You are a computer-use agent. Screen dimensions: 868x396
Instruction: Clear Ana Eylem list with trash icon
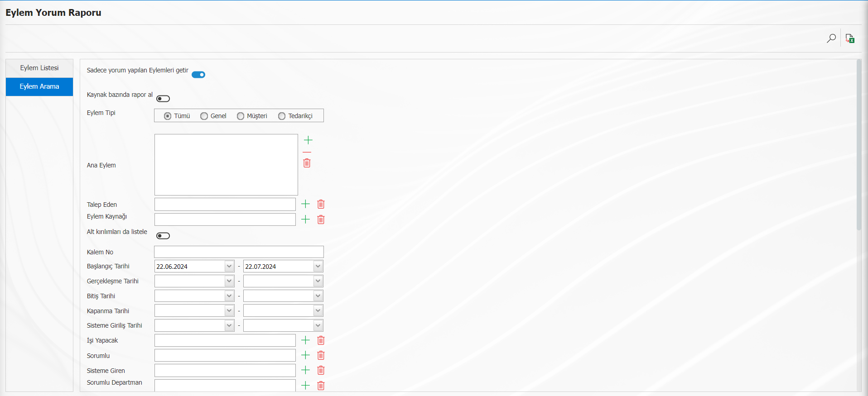click(x=307, y=163)
